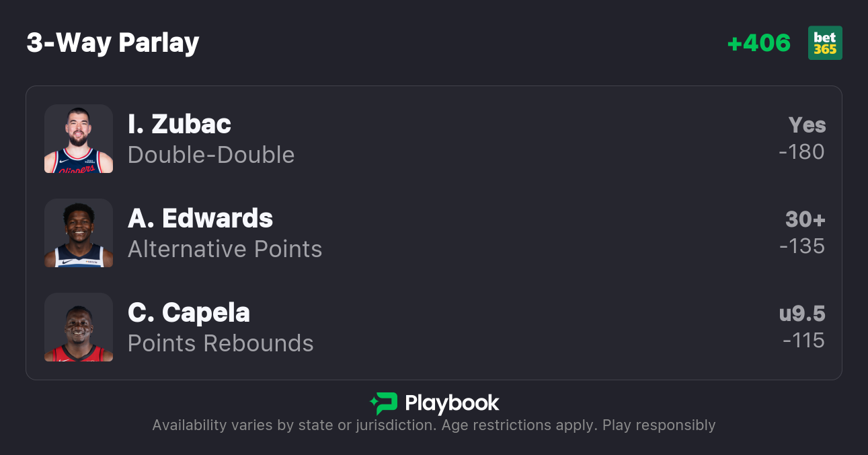Click the Alternative Points market label
The width and height of the screenshot is (868, 455).
(225, 249)
